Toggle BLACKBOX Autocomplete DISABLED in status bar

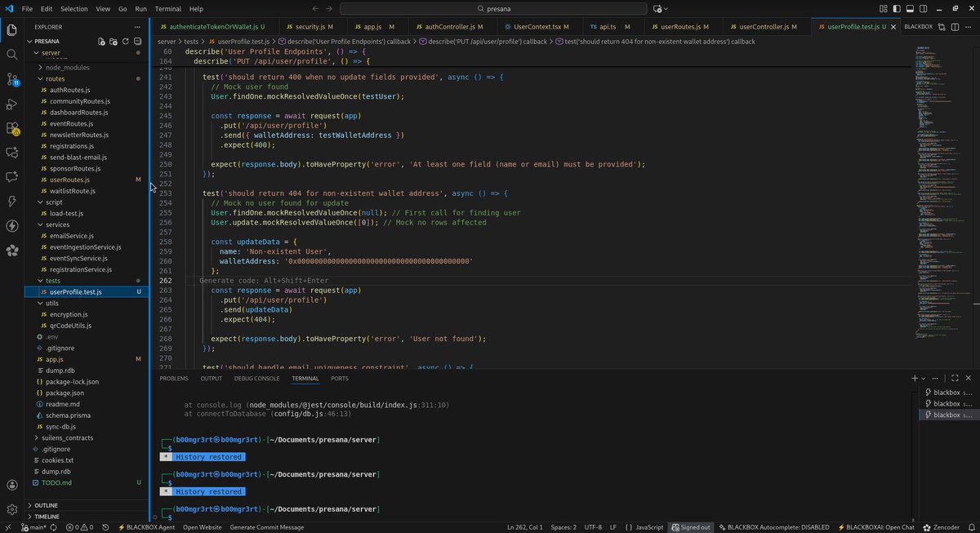(x=773, y=527)
